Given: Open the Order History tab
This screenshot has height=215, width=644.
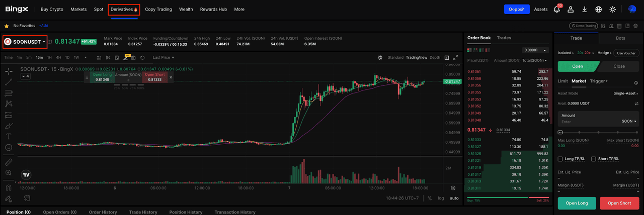Looking at the screenshot, I should coord(103,212).
